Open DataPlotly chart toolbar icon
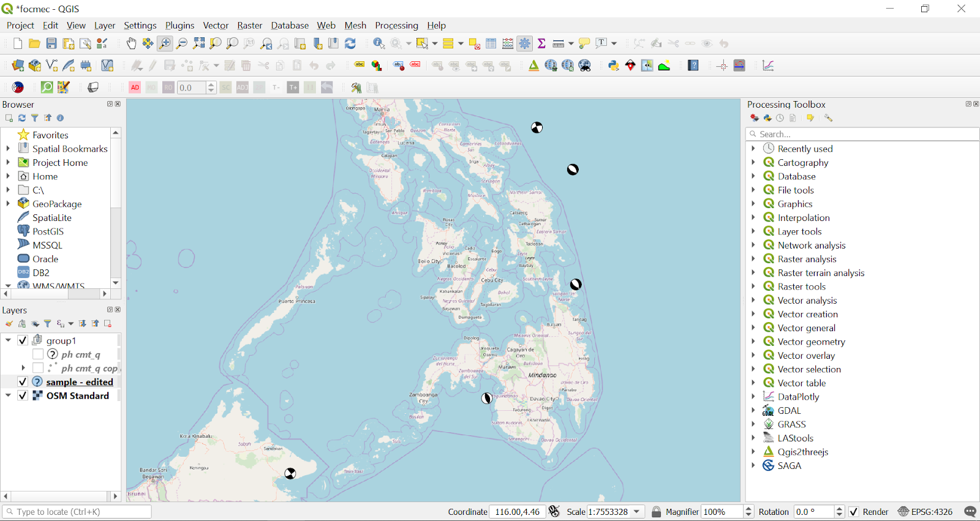This screenshot has height=521, width=980. pyautogui.click(x=768, y=66)
